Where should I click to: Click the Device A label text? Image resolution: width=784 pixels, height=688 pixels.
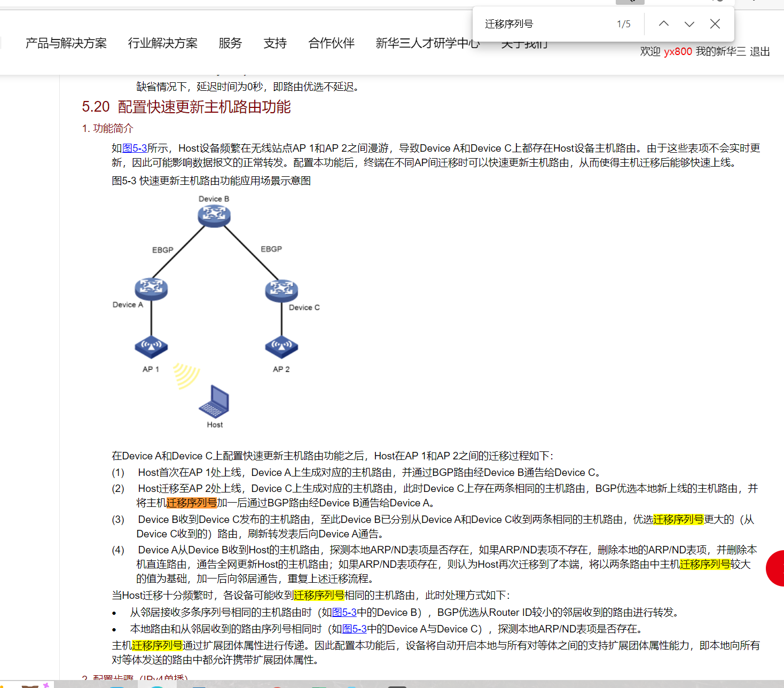click(128, 305)
